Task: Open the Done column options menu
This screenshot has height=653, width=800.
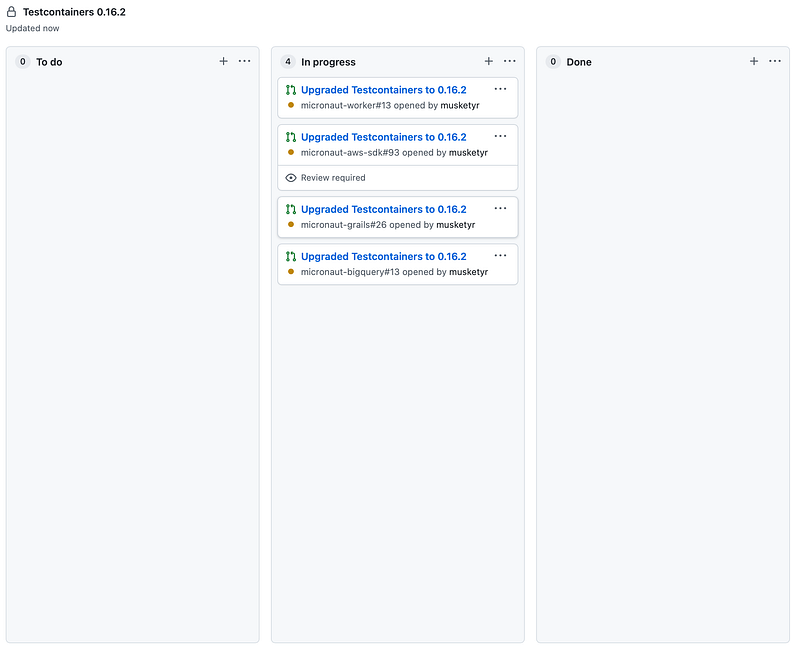Action: pyautogui.click(x=775, y=61)
